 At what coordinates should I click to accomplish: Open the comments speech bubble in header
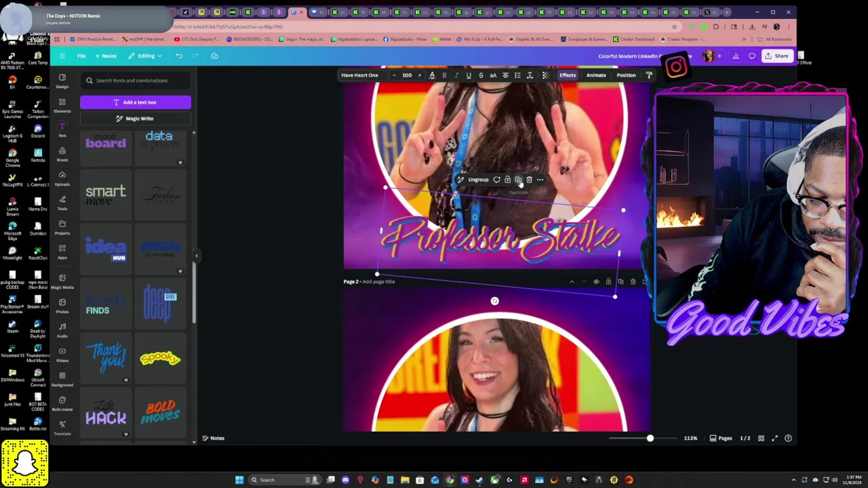[x=752, y=56]
